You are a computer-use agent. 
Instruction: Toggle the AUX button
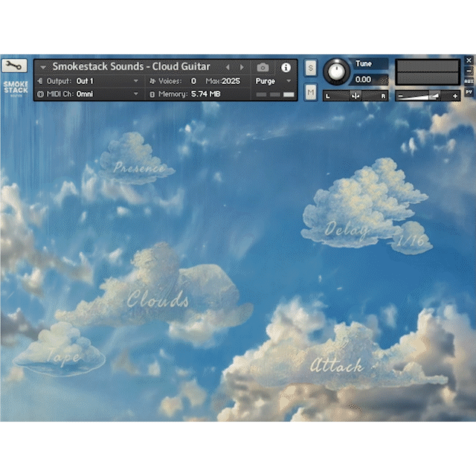(x=469, y=81)
